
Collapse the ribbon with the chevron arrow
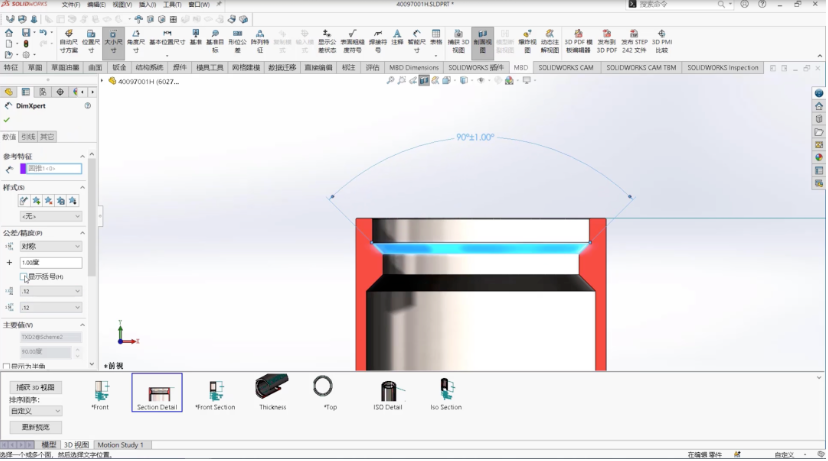tap(820, 56)
